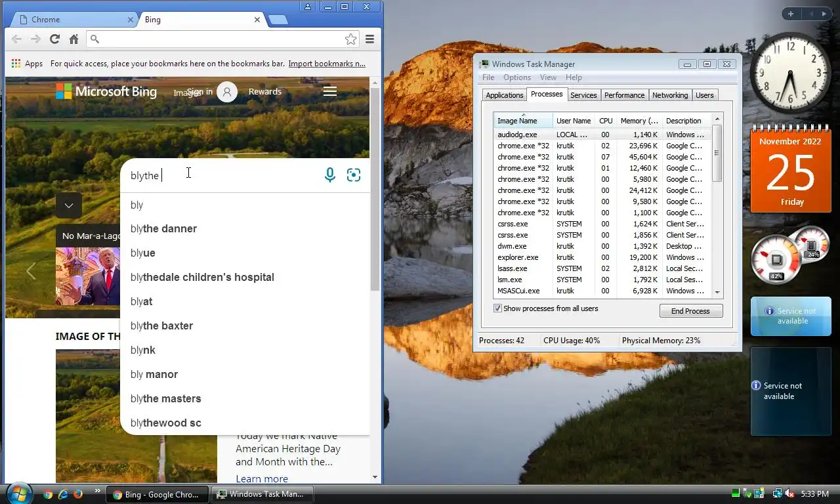
Task: Bookmark this page with the star icon
Action: [x=351, y=39]
